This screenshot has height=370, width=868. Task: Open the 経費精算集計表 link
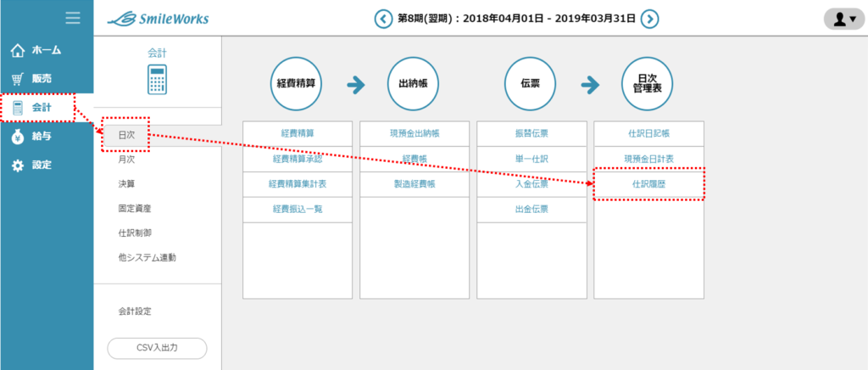click(298, 184)
